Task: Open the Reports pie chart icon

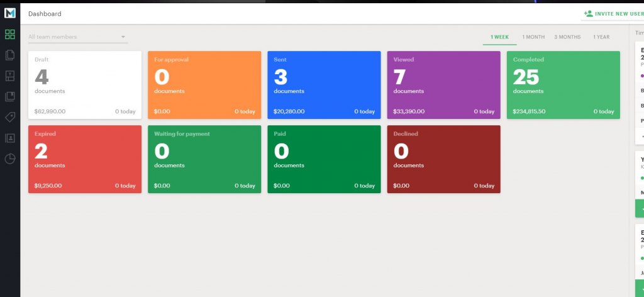Action: pos(9,159)
